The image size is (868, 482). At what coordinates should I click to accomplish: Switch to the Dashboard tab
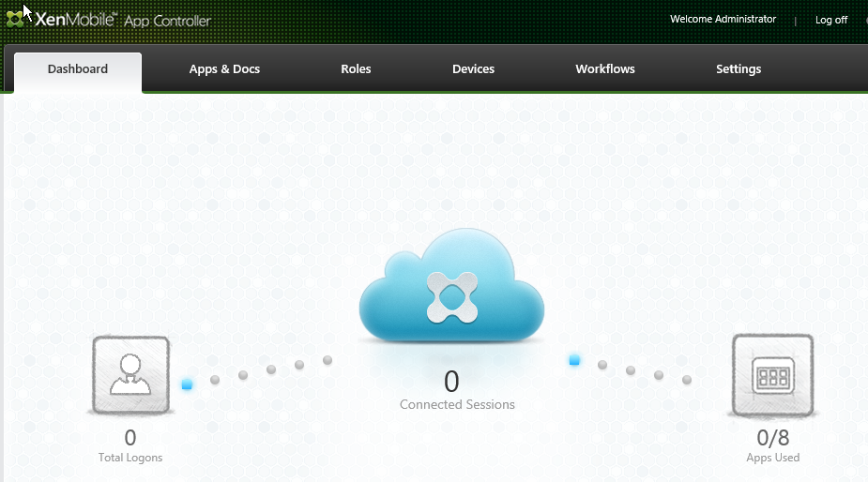[78, 69]
